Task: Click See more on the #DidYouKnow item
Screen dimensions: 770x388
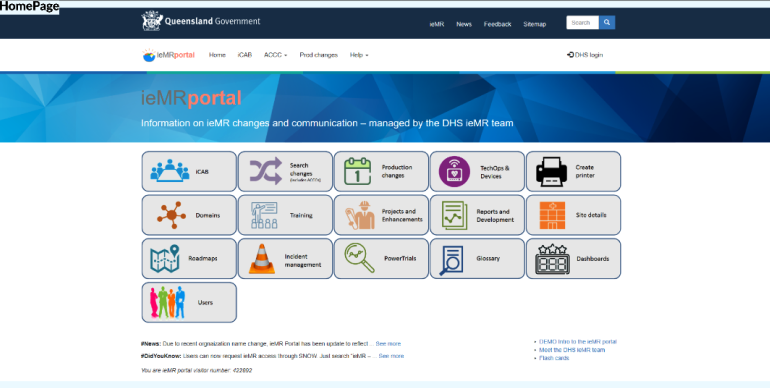Action: coord(391,356)
